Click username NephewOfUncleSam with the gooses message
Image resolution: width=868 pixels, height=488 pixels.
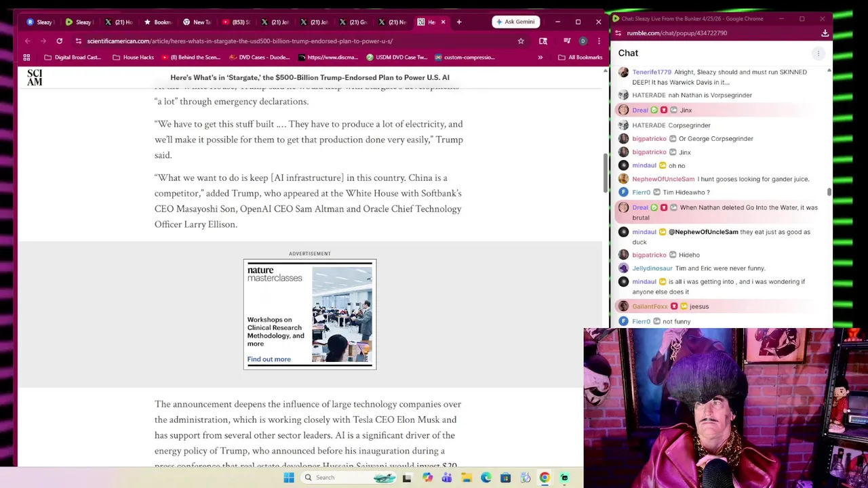663,179
